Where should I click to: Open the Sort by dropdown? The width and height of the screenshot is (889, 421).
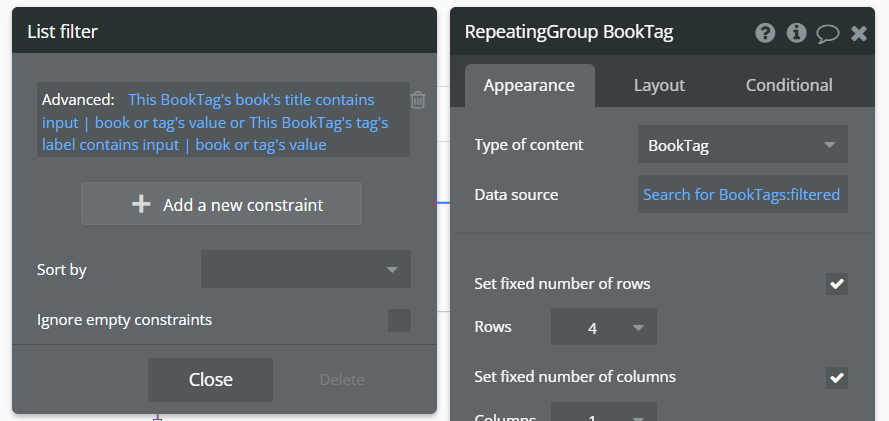305,269
